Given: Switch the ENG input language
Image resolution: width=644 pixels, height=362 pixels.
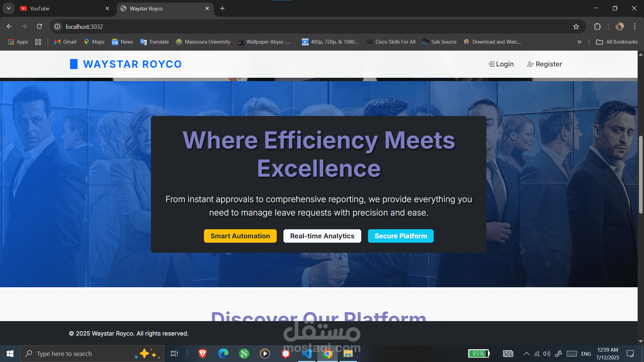Looking at the screenshot, I should tap(586, 354).
